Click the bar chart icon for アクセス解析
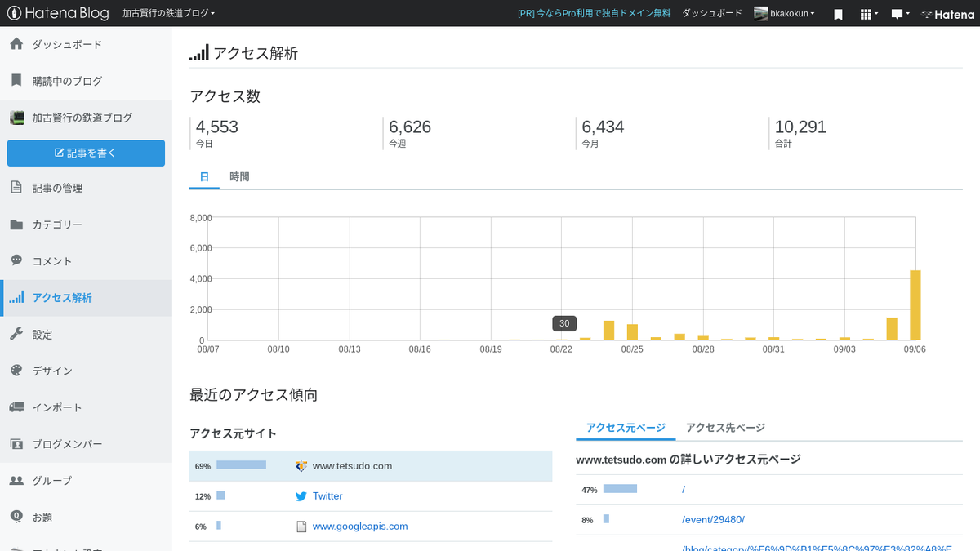 click(x=17, y=297)
